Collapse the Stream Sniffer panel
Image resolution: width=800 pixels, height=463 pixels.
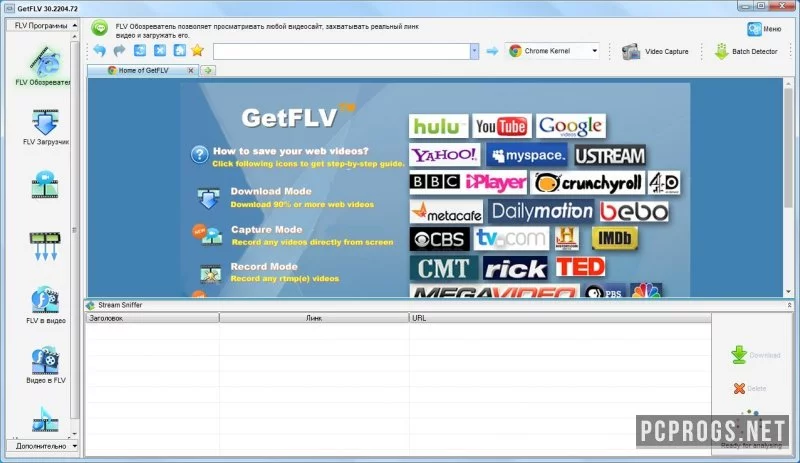[x=789, y=305]
